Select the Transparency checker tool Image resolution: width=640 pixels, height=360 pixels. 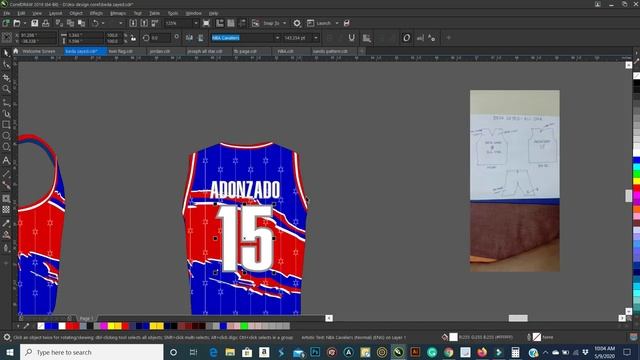[6, 209]
